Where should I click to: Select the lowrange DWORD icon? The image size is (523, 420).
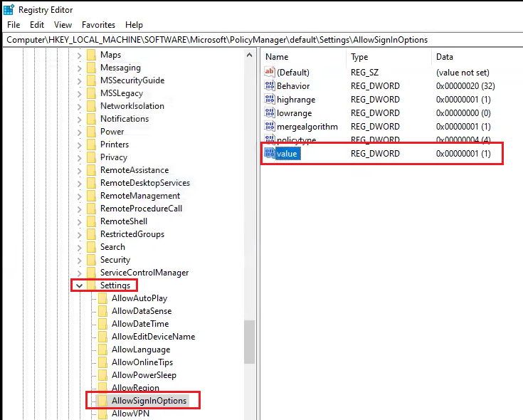click(269, 112)
